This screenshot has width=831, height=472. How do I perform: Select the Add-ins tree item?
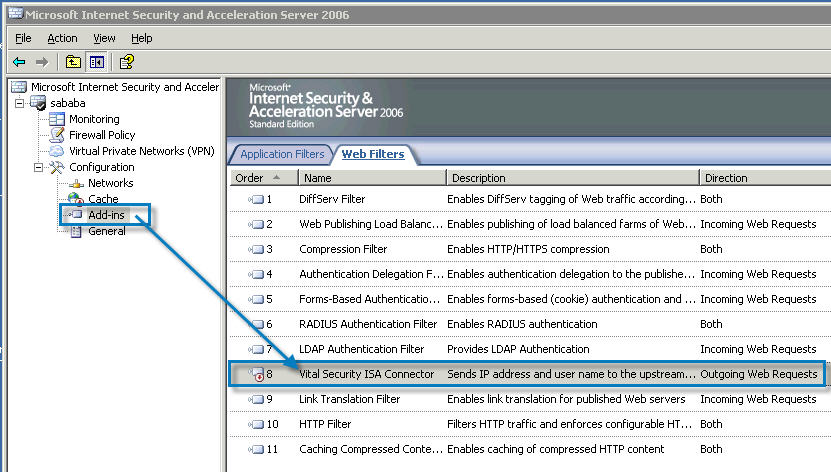point(106,215)
